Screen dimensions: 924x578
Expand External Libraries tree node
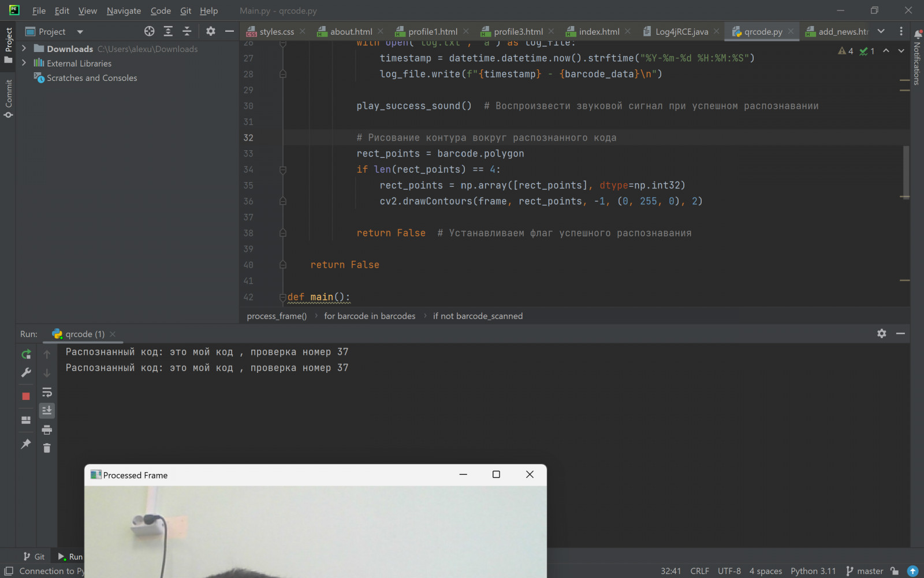pos(24,63)
